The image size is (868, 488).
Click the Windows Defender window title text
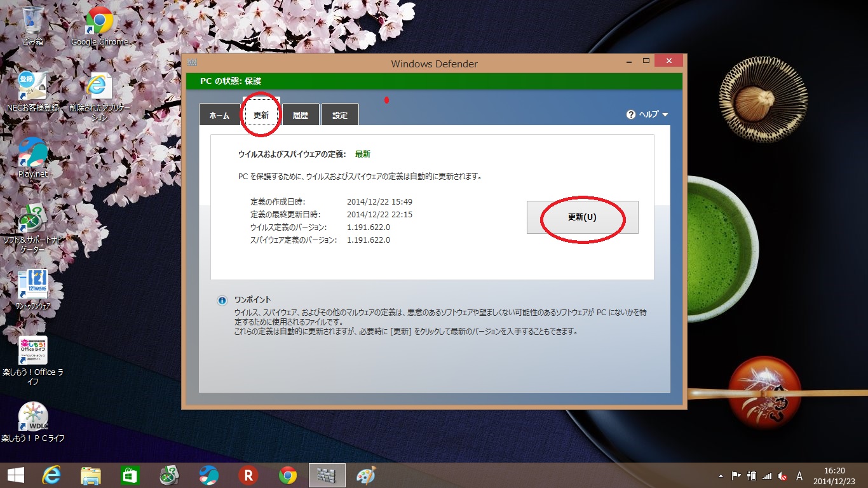tap(434, 64)
